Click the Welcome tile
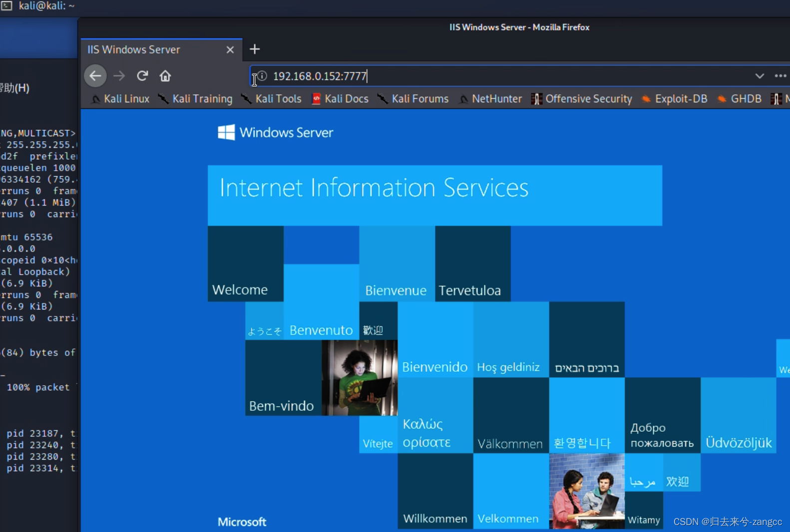The height and width of the screenshot is (532, 790). (x=246, y=264)
